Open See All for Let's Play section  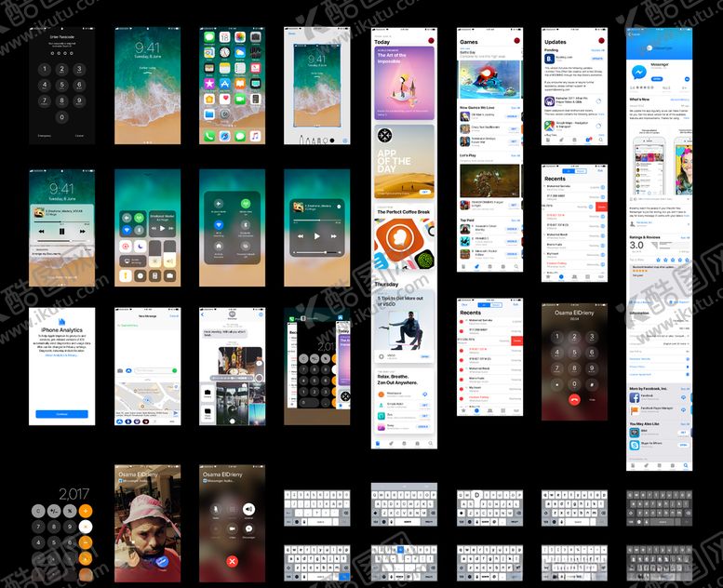[x=515, y=156]
